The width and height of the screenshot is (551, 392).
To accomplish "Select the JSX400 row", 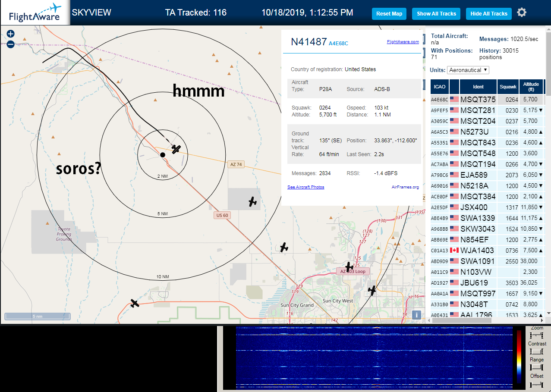I will click(x=487, y=207).
